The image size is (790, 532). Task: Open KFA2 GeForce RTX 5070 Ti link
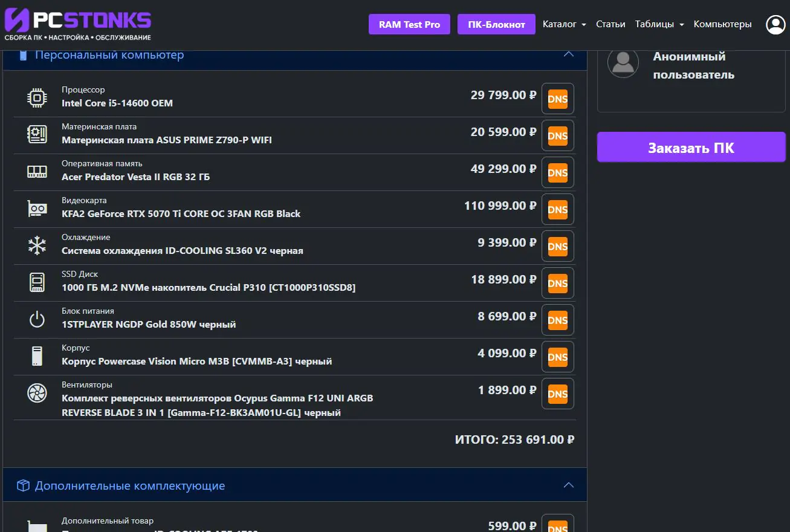point(181,214)
